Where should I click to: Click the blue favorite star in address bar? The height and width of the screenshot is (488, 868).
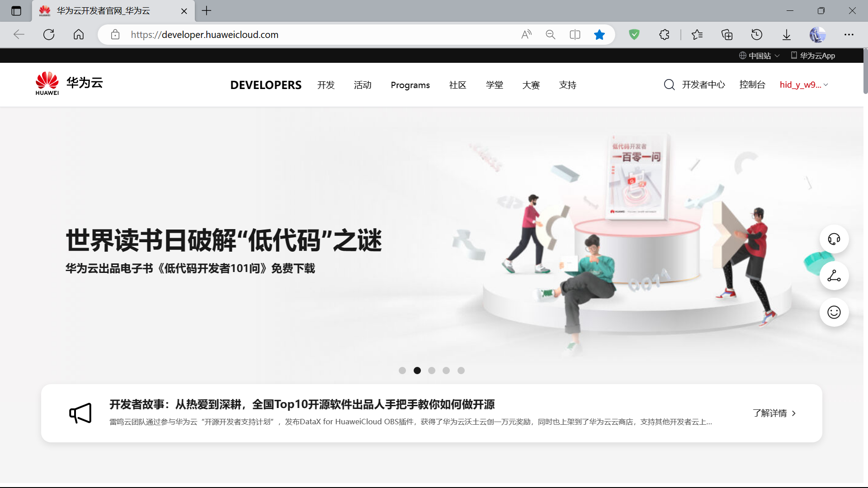coord(599,35)
